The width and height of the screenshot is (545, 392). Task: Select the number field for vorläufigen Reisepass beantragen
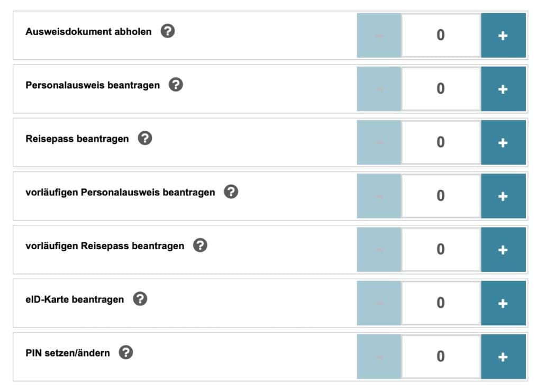pos(441,249)
